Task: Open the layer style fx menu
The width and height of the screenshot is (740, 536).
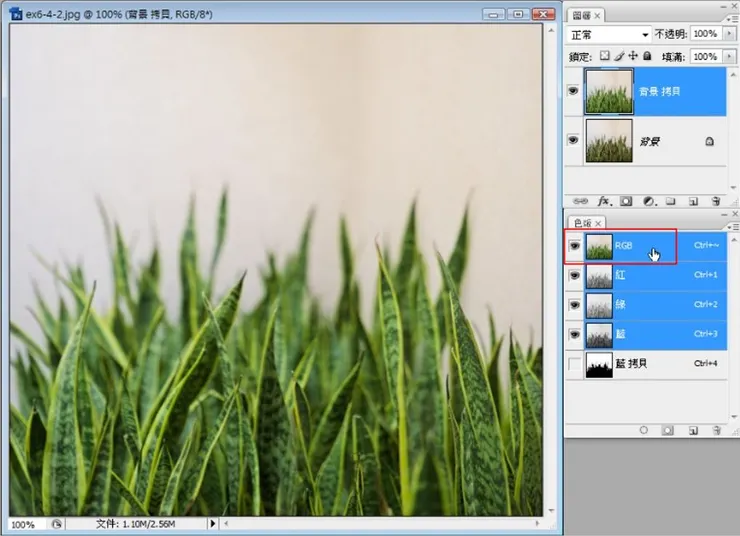Action: [602, 201]
